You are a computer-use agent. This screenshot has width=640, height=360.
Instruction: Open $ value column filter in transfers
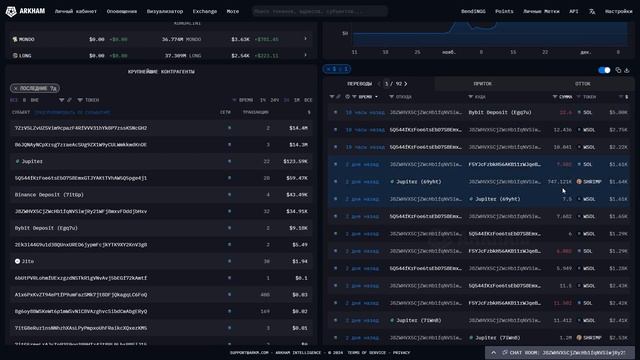click(x=624, y=97)
